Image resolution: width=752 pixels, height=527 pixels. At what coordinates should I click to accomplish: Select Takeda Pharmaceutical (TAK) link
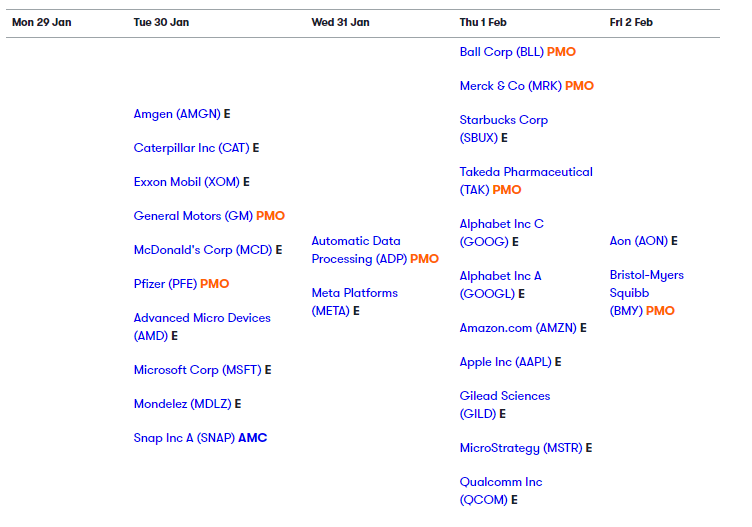pyautogui.click(x=526, y=181)
